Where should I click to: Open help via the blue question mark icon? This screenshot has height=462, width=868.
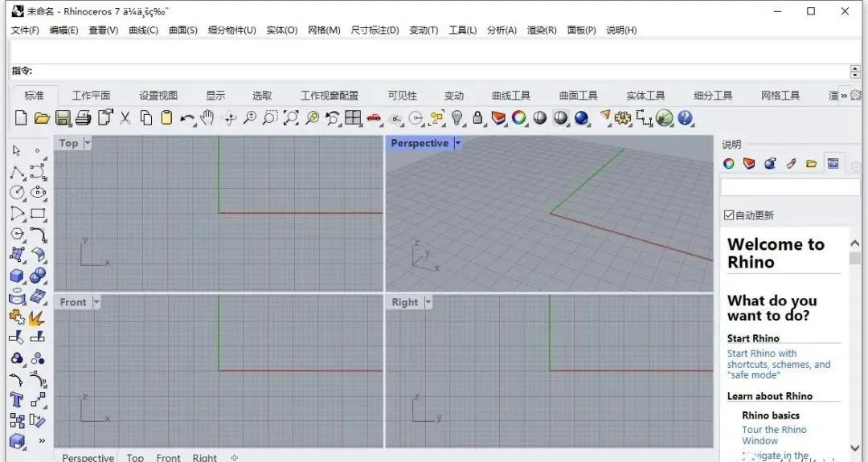(685, 118)
